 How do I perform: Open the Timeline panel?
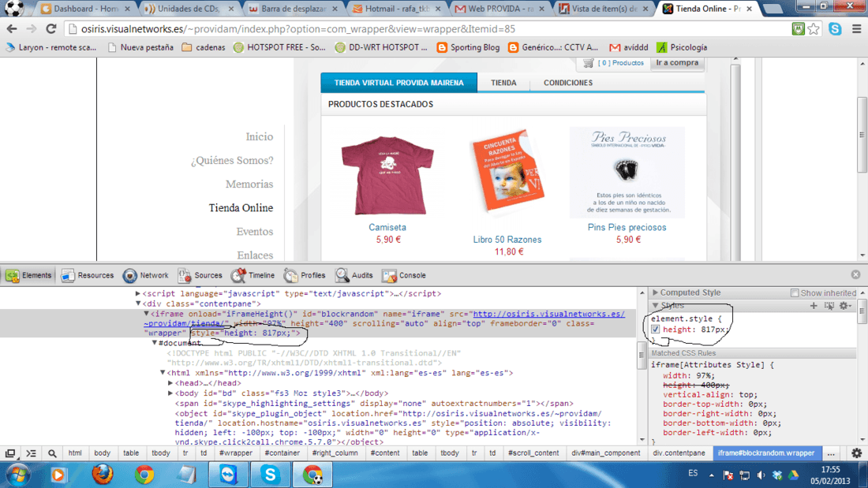(x=253, y=275)
